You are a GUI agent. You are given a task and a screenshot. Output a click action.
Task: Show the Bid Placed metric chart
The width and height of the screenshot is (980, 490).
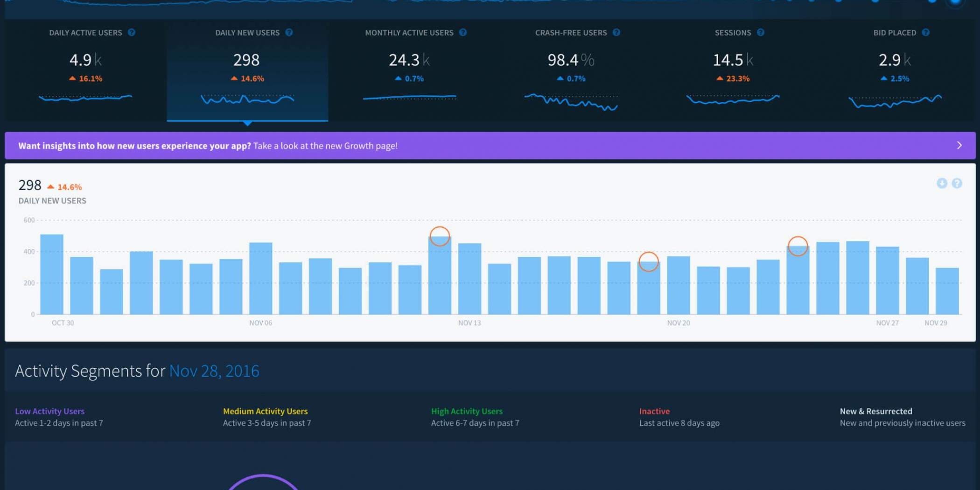895,70
